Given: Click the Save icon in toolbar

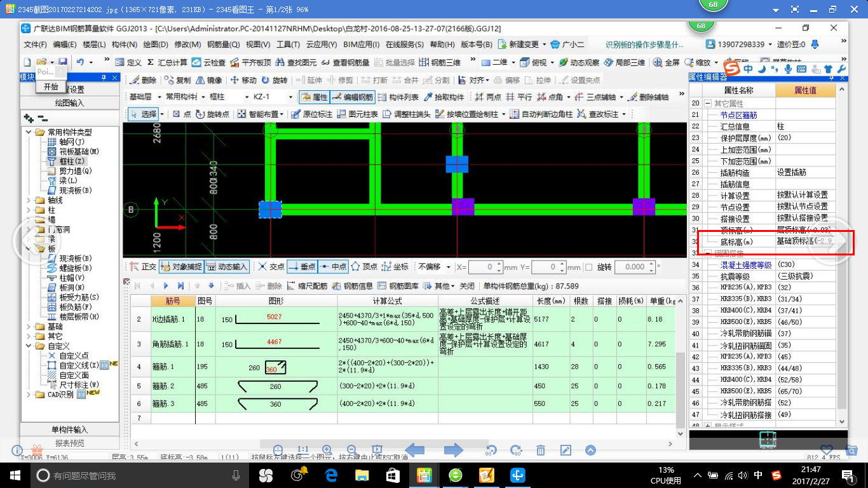Looking at the screenshot, I should (x=62, y=62).
